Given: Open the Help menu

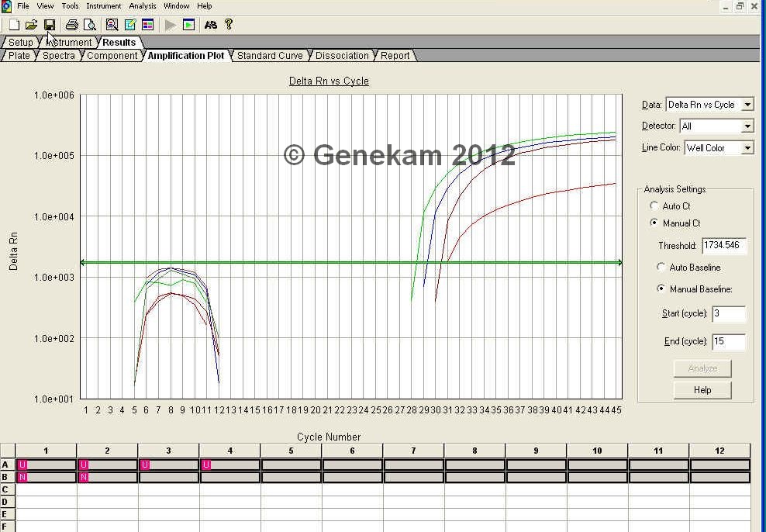Looking at the screenshot, I should (x=204, y=6).
